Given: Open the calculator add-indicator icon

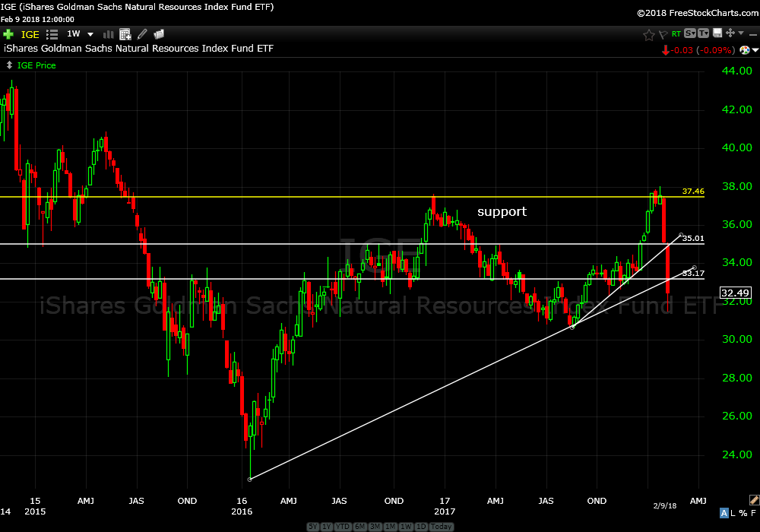Looking at the screenshot, I should 125,34.
